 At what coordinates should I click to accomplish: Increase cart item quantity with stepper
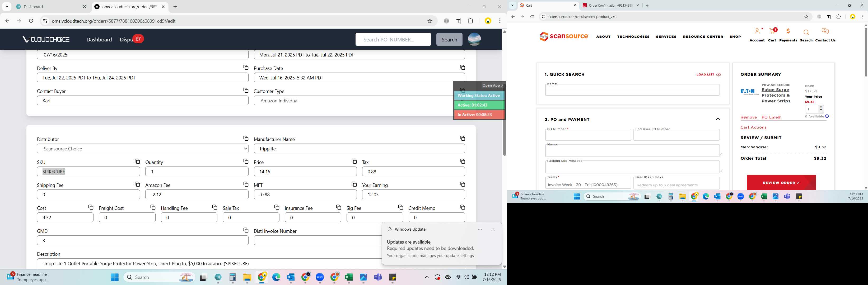(x=821, y=107)
